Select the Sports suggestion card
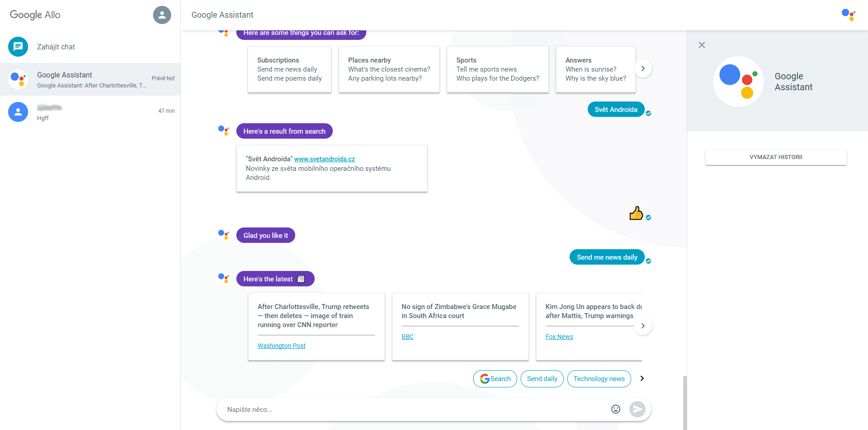868x430 pixels. coord(498,69)
